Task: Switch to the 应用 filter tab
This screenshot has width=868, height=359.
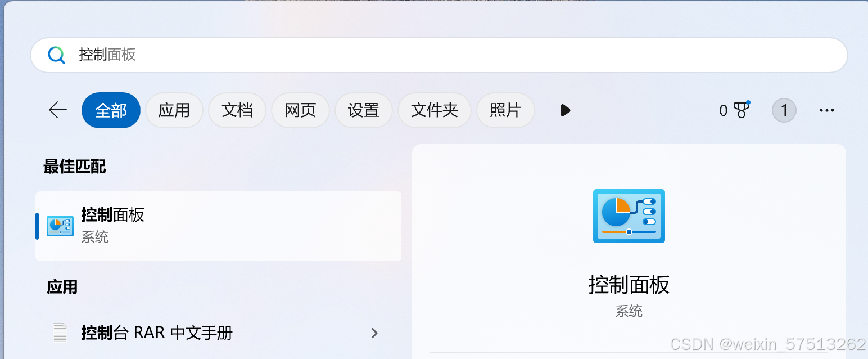Action: click(x=174, y=110)
